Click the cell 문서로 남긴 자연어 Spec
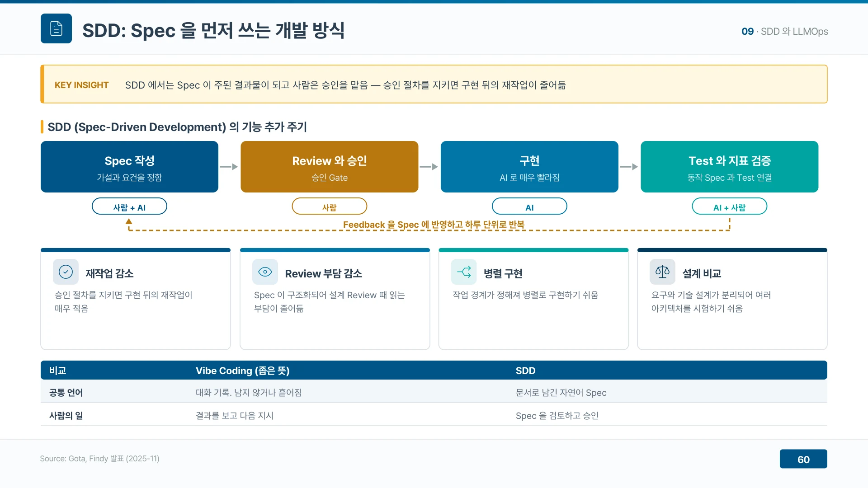This screenshot has height=488, width=868. coord(561,393)
